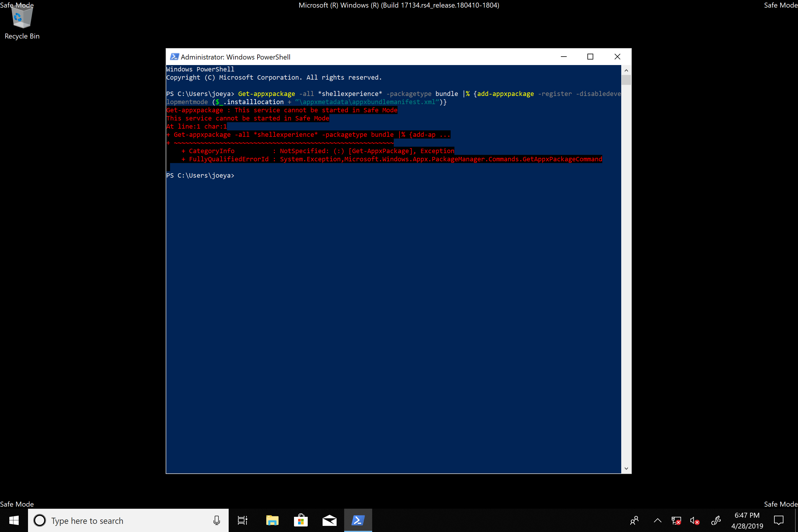The width and height of the screenshot is (798, 532).
Task: Click the PowerShell title bar icon
Action: (x=174, y=57)
